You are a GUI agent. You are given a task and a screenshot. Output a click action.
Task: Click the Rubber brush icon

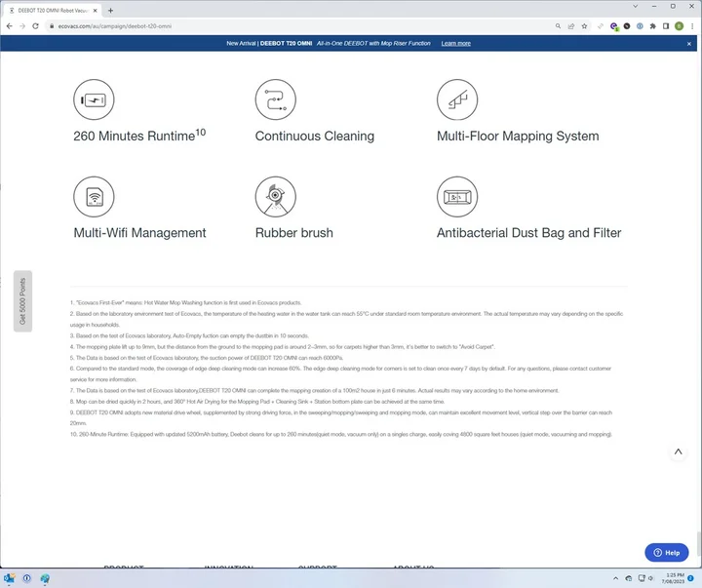pos(275,197)
